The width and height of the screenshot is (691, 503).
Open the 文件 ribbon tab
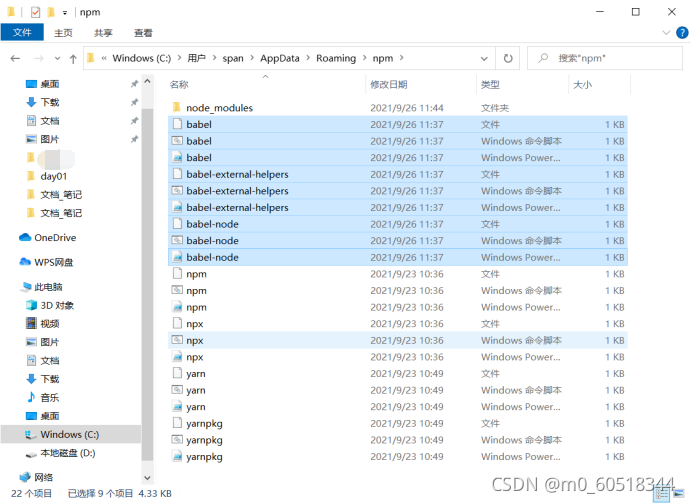point(22,33)
